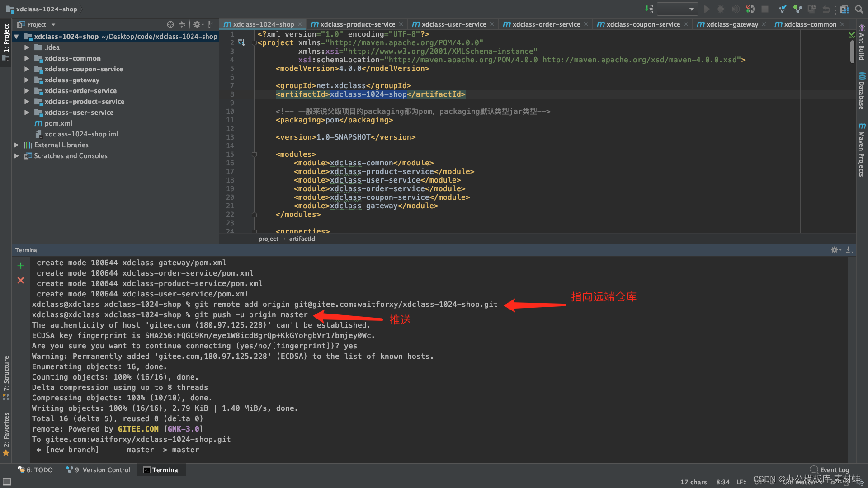Click 'artifactId' breadcrumb in editor
Screen dimensions: 868x488
click(302, 239)
